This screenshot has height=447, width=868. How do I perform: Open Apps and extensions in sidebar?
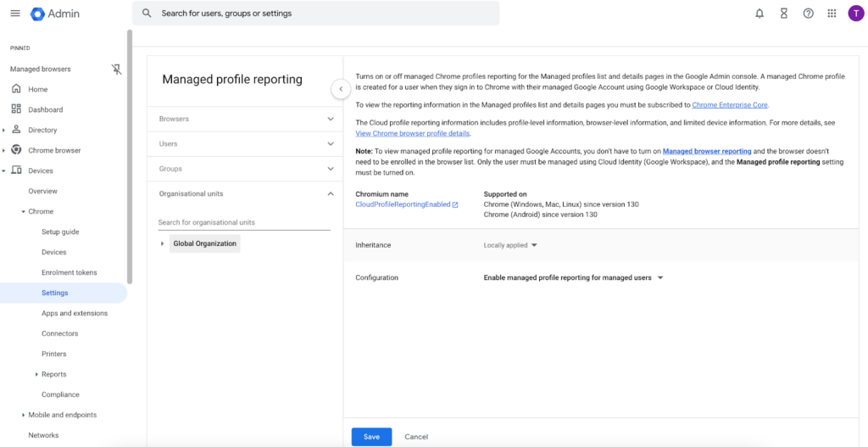(75, 313)
